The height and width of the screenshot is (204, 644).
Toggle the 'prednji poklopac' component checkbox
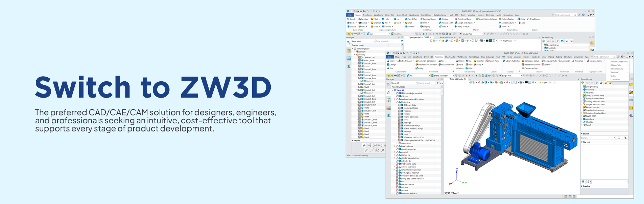[x=399, y=108]
